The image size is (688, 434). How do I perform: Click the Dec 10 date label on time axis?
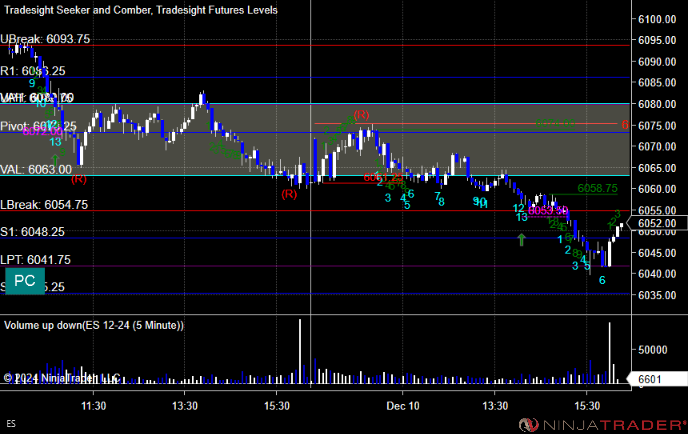click(403, 406)
